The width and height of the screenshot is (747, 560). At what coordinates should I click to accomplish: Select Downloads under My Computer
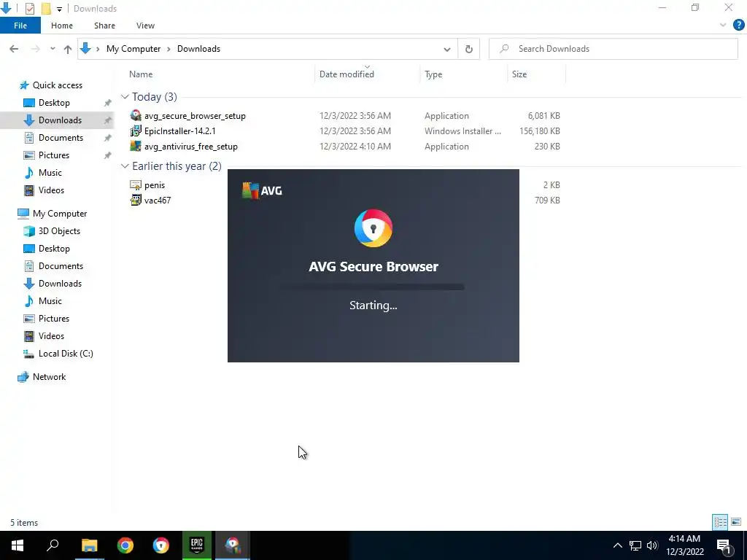tap(60, 284)
